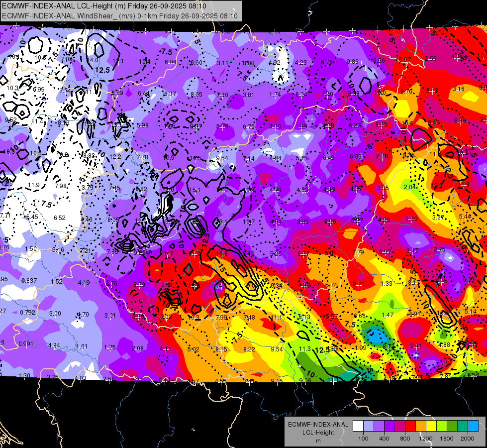Click the wind shear value 2.70
The height and width of the screenshot is (448, 487).
pyautogui.click(x=359, y=284)
